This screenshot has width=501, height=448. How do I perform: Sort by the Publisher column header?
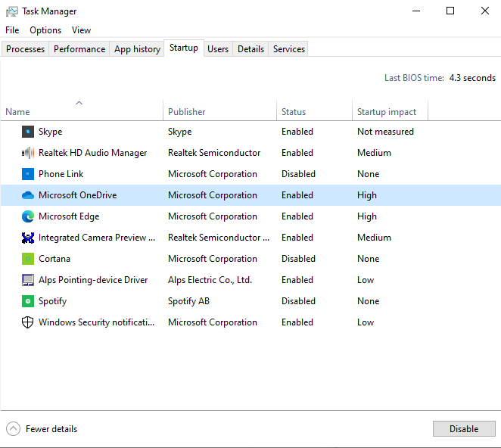click(187, 112)
